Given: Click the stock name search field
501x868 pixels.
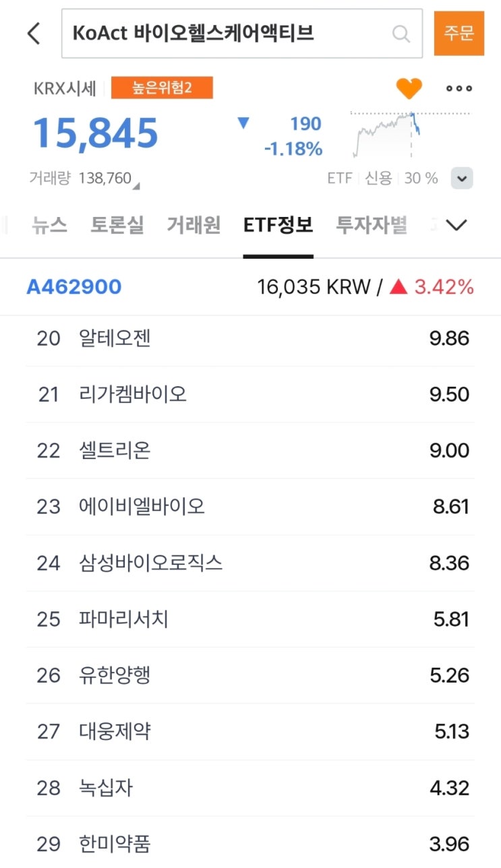Looking at the screenshot, I should point(223,33).
